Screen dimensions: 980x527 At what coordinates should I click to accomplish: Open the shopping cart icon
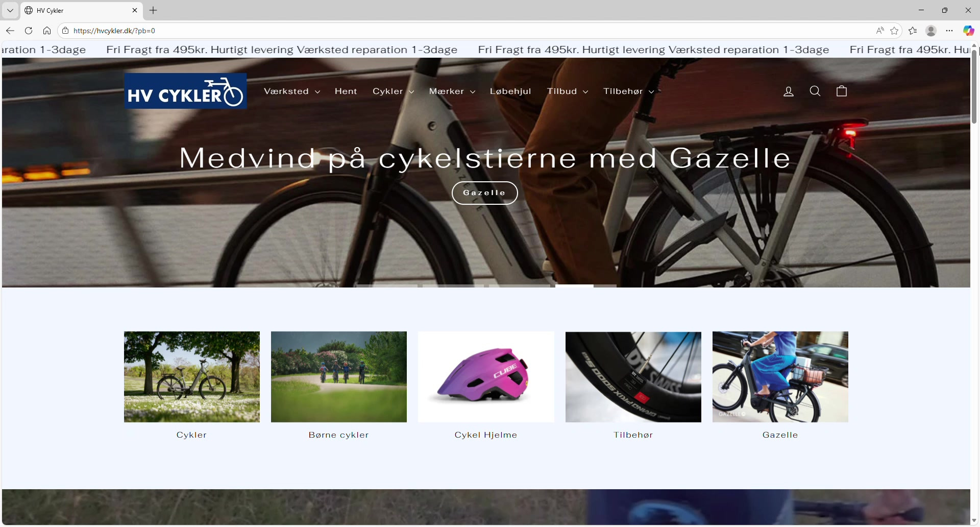point(842,91)
